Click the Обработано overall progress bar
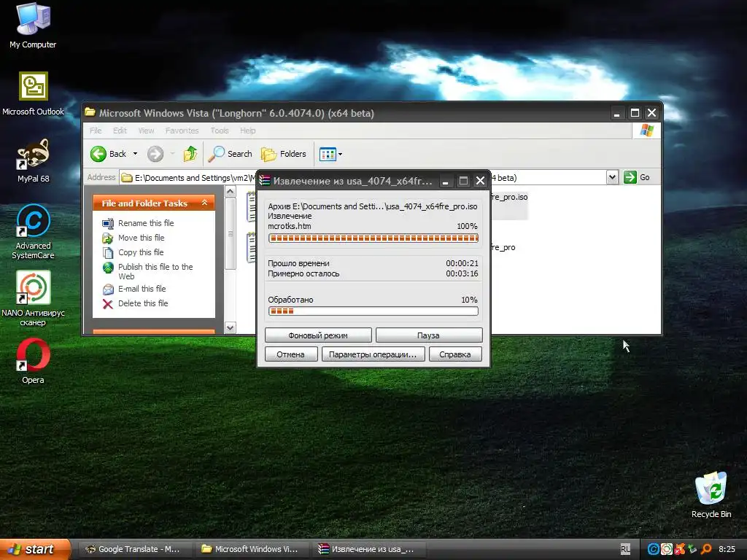This screenshot has height=560, width=747. tap(373, 311)
